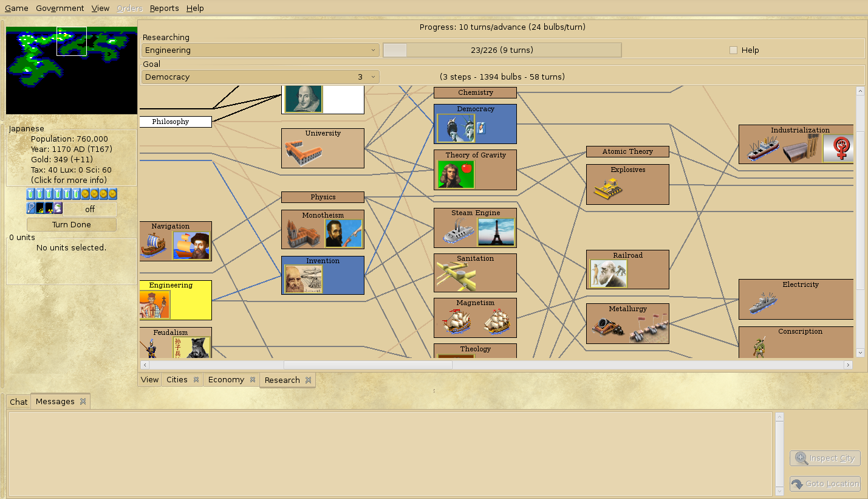Screen dimensions: 868x499
Task: Open the Government menu
Action: pos(60,8)
